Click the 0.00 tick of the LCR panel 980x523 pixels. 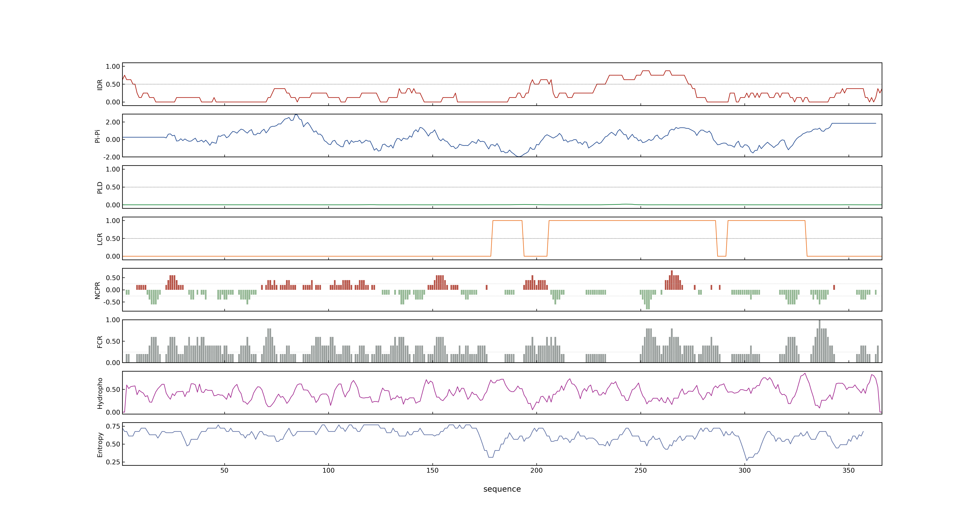[113, 256]
